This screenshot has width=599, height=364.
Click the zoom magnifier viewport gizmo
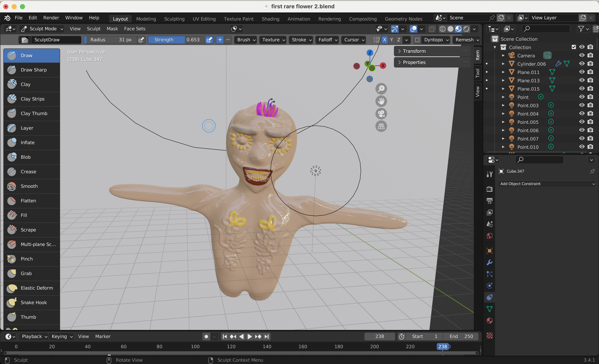[x=381, y=89]
